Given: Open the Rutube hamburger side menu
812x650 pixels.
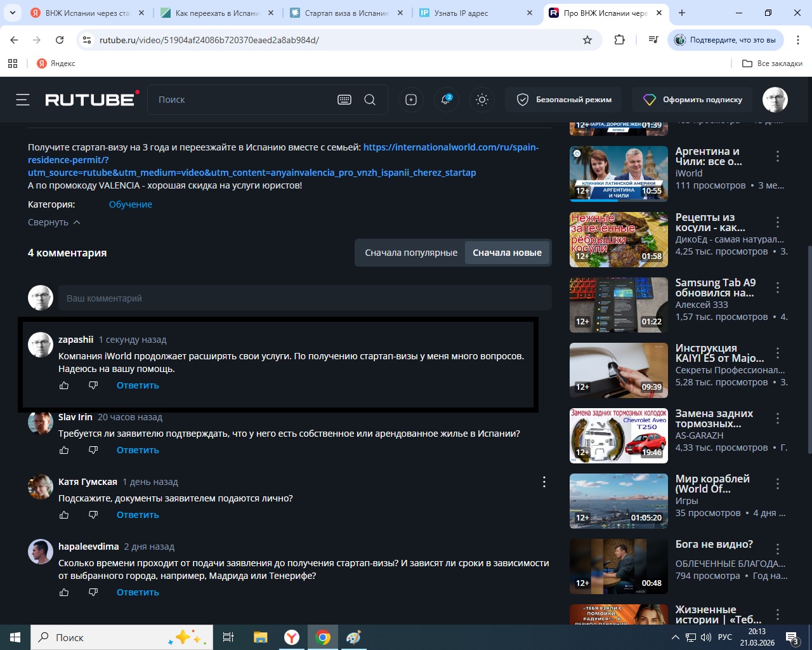Looking at the screenshot, I should (23, 100).
